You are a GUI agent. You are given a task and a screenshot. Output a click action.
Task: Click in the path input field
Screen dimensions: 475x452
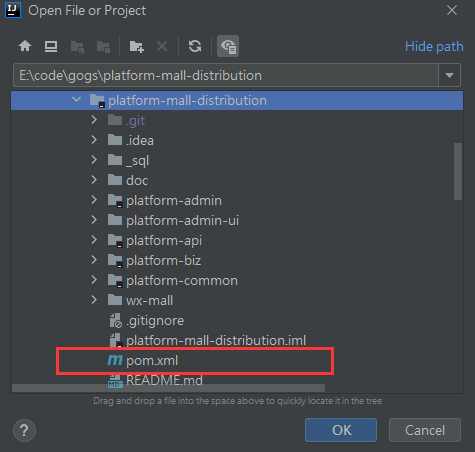click(226, 75)
